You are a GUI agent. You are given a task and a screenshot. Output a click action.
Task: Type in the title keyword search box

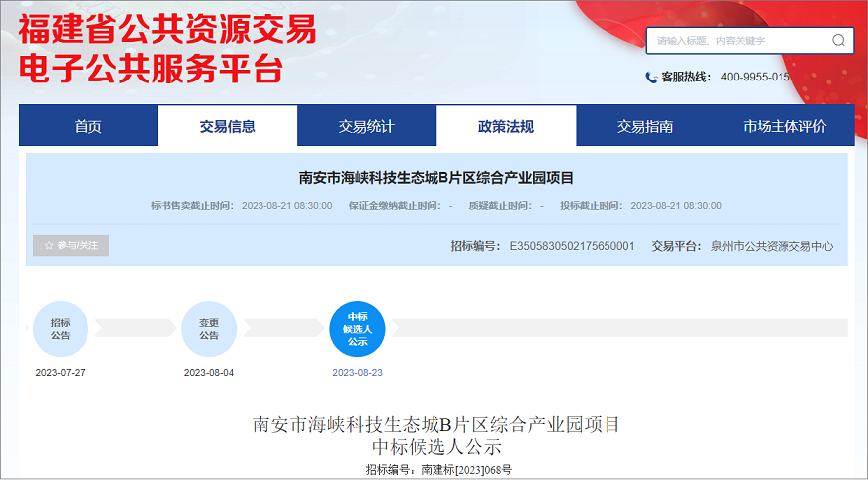click(738, 41)
